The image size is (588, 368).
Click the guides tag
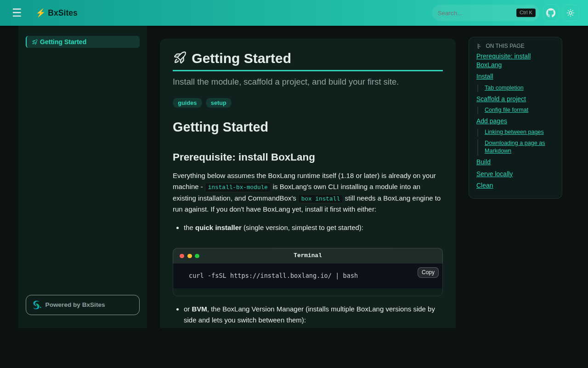coord(187,103)
